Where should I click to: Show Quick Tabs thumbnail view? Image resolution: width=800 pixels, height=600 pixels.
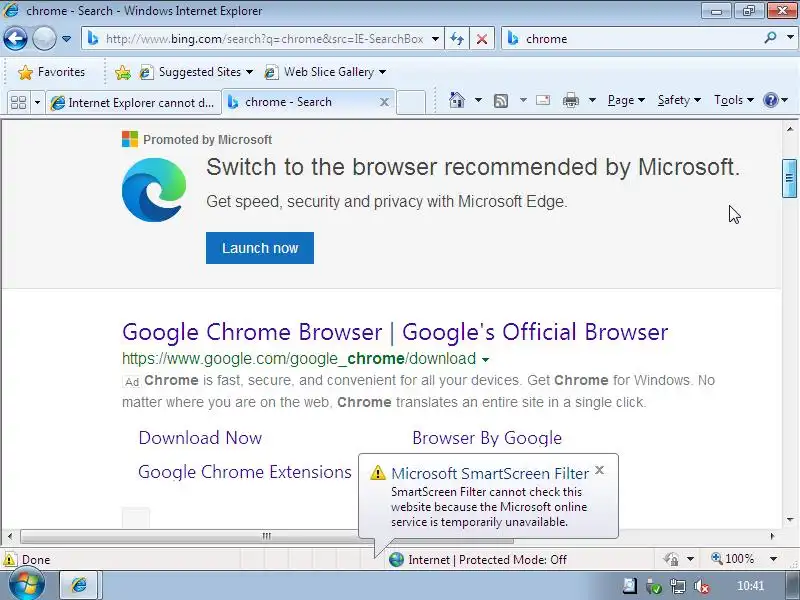[18, 102]
